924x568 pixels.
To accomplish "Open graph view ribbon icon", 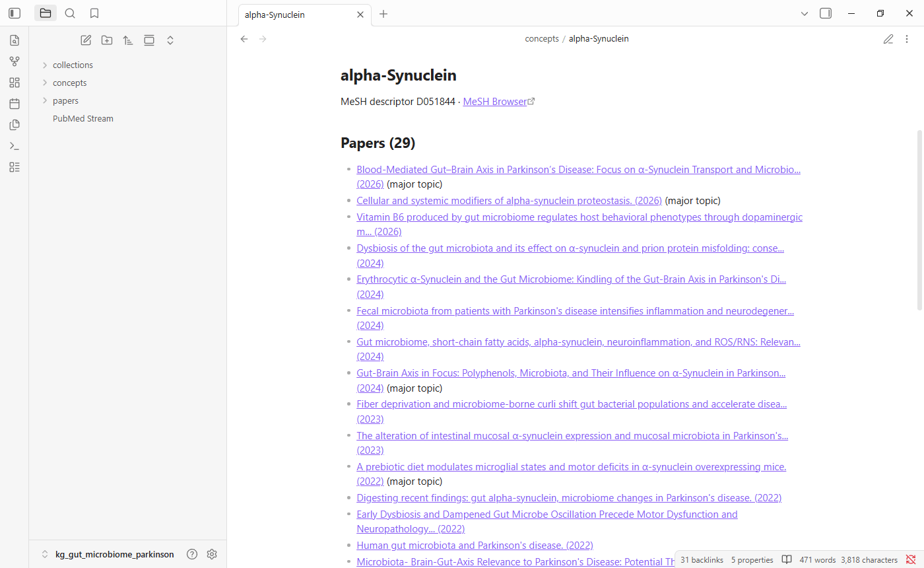I will click(15, 61).
